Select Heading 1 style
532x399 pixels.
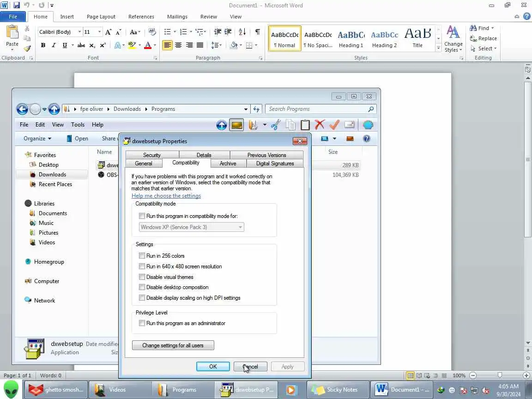point(351,39)
